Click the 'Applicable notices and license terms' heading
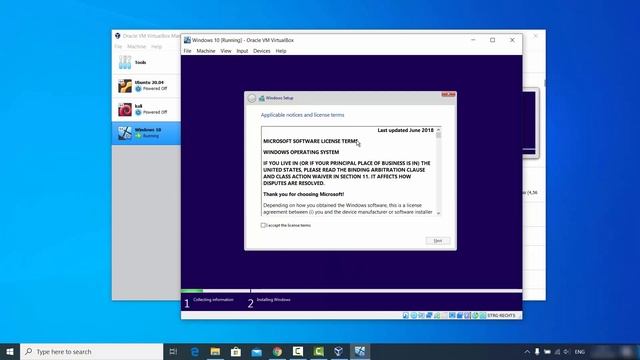640x360 pixels. click(x=302, y=115)
